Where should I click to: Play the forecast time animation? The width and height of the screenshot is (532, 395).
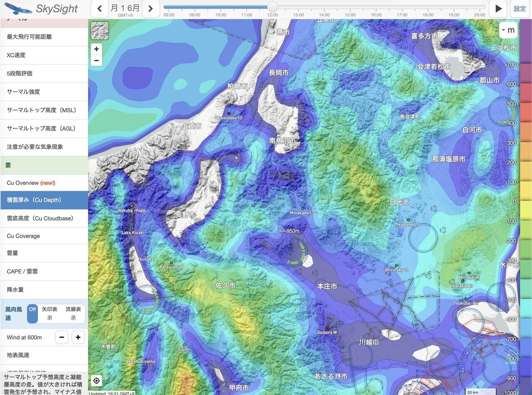tap(498, 9)
